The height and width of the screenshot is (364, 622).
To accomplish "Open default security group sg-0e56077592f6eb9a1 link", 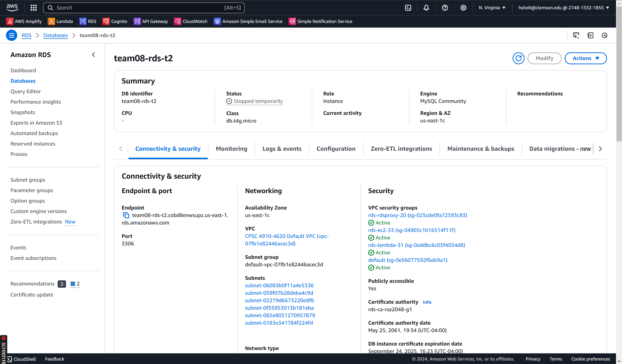I will (x=408, y=260).
